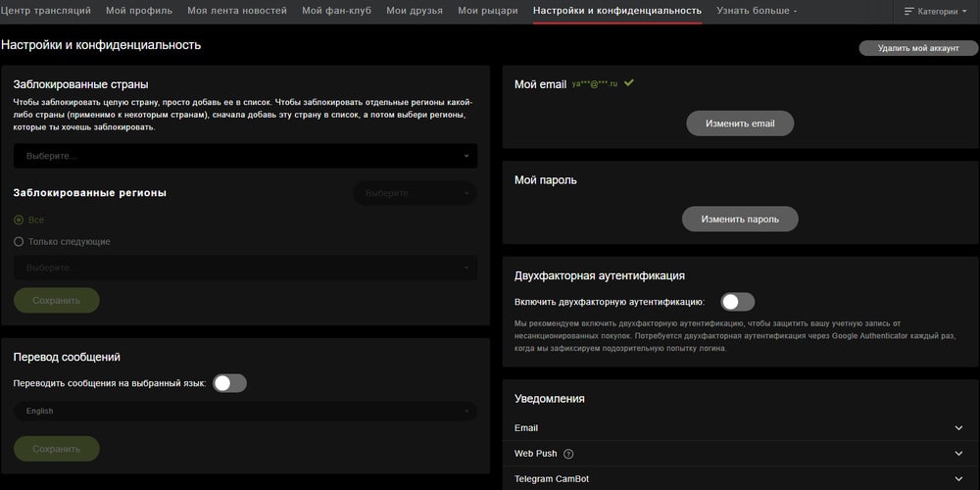Screen dimensions: 980x490
Task: Toggle Переводить сообщения на выбранный язык switch
Action: tap(229, 383)
